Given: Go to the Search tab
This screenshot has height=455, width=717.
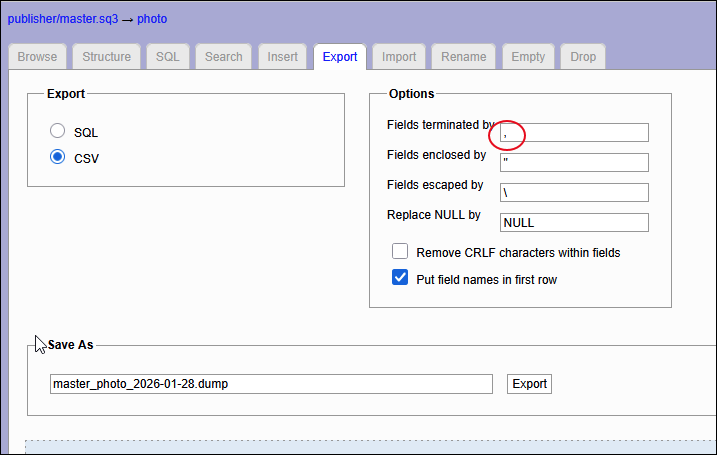Looking at the screenshot, I should coord(223,57).
